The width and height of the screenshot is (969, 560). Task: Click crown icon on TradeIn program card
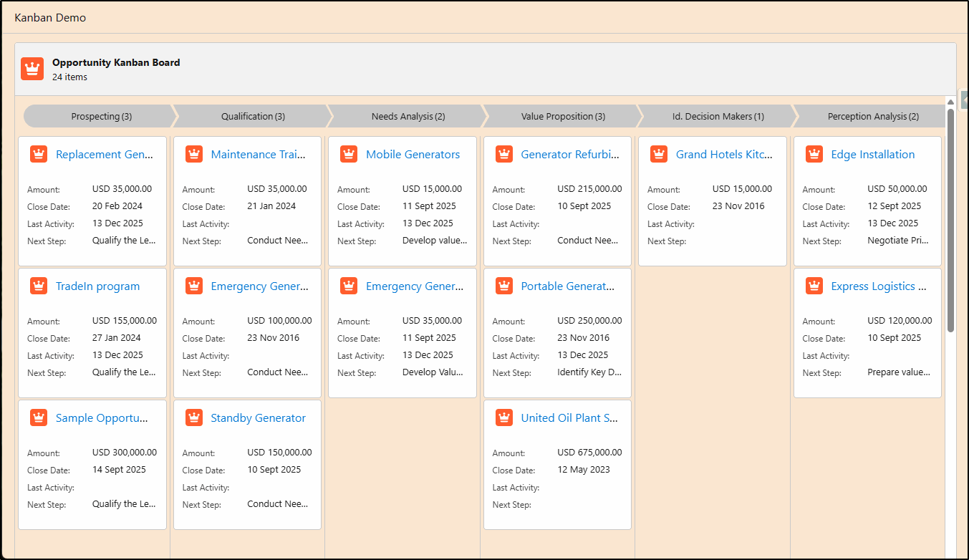39,286
